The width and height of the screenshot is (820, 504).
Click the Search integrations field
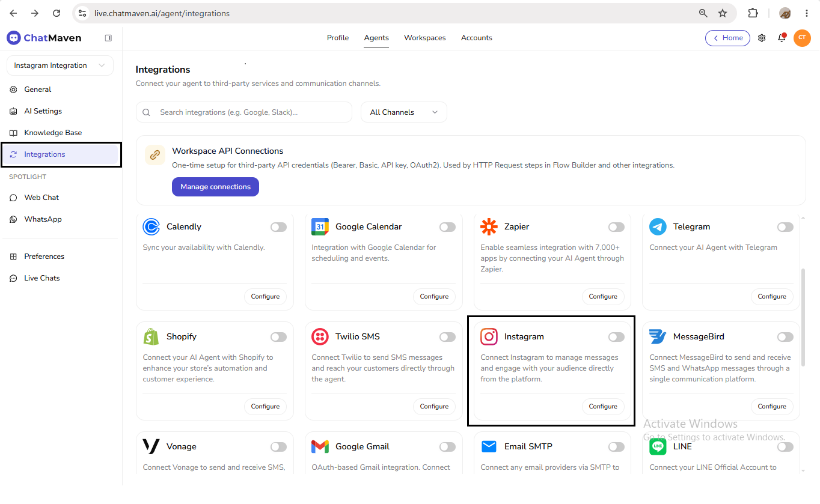tap(244, 112)
